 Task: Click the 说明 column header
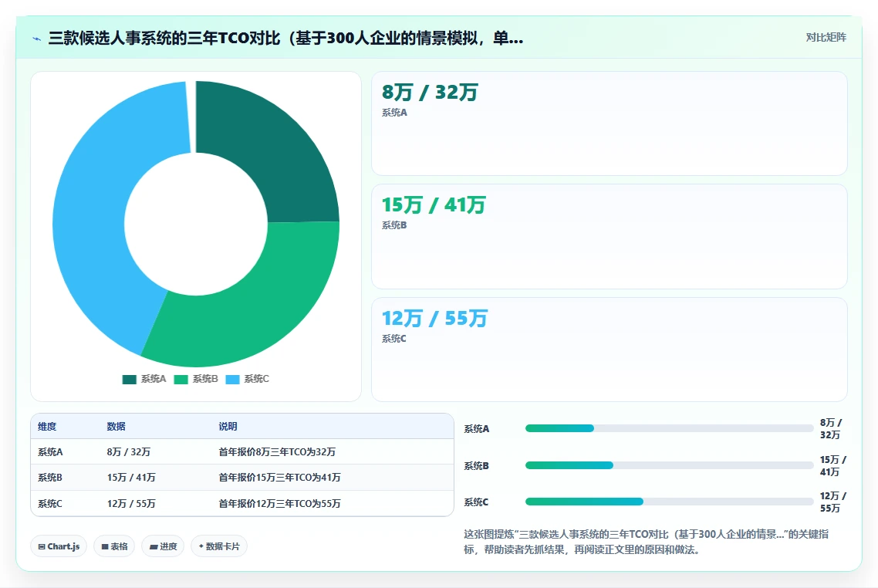(228, 426)
